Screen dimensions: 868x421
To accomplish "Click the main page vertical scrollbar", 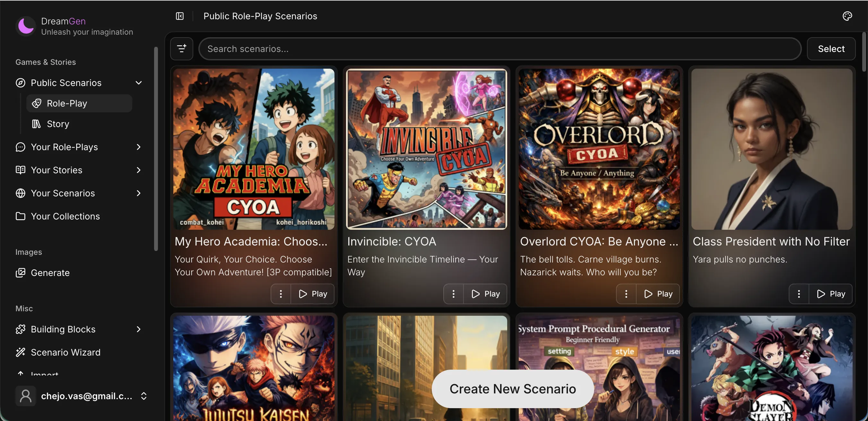I will coord(864,52).
